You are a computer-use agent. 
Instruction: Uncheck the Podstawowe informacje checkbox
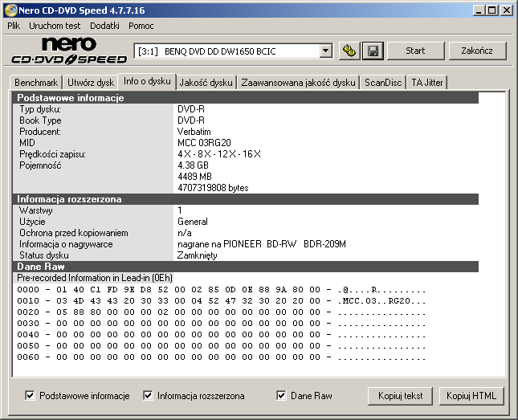click(x=30, y=395)
